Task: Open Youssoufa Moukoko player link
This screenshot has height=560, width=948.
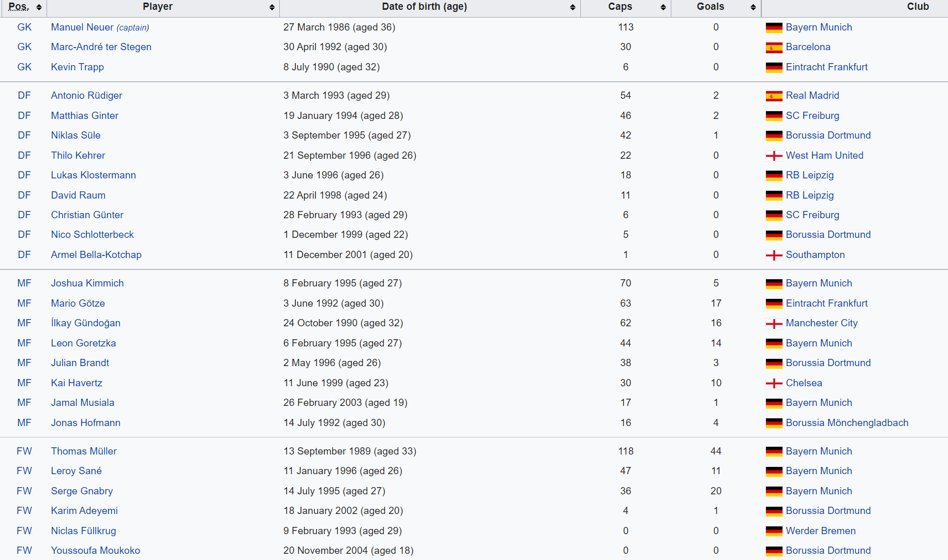Action: pos(96,551)
